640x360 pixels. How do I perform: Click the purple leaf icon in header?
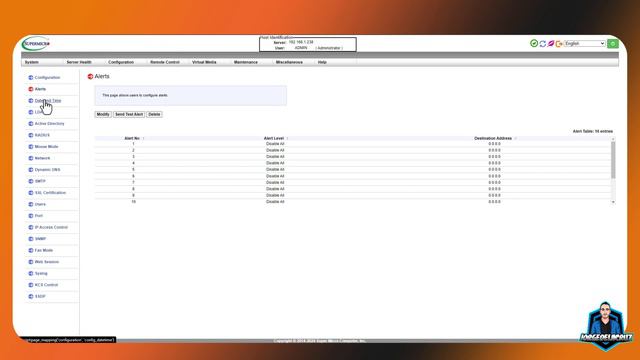551,43
